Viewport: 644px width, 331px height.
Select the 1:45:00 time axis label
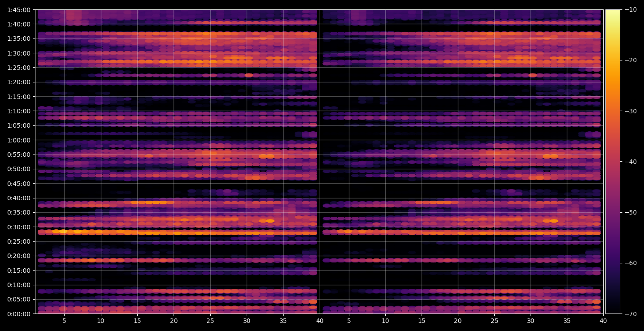pyautogui.click(x=19, y=10)
